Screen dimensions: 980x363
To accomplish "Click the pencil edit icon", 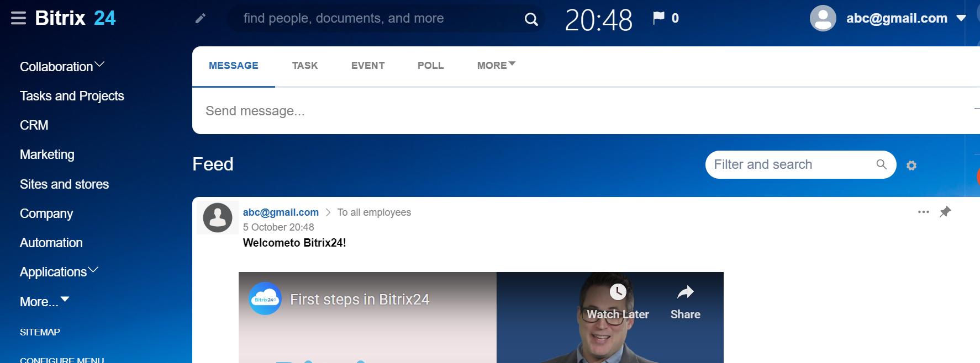I will coord(201,19).
